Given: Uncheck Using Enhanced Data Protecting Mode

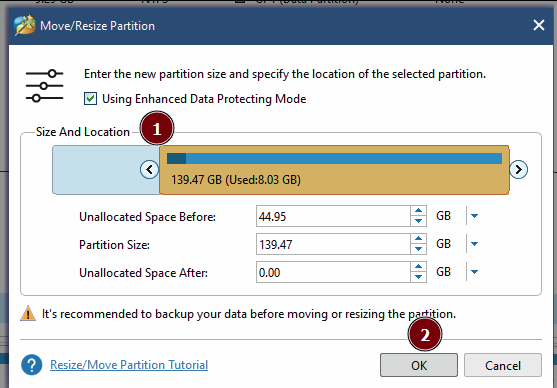Looking at the screenshot, I should 90,98.
